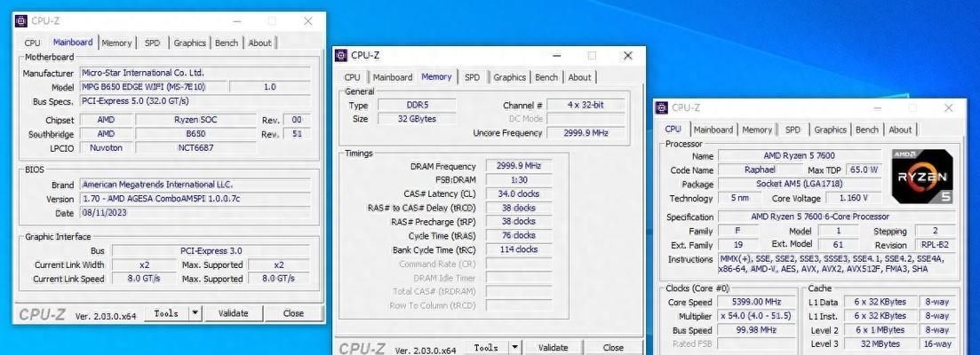Click Close button in Mainboard window
The height and width of the screenshot is (355, 980).
(x=293, y=313)
